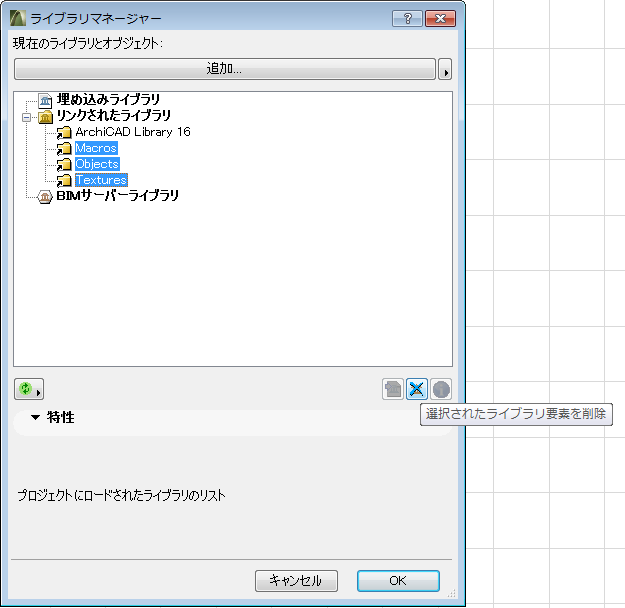The width and height of the screenshot is (625, 608).
Task: Click the linked library folder icon
Action: coord(45,117)
